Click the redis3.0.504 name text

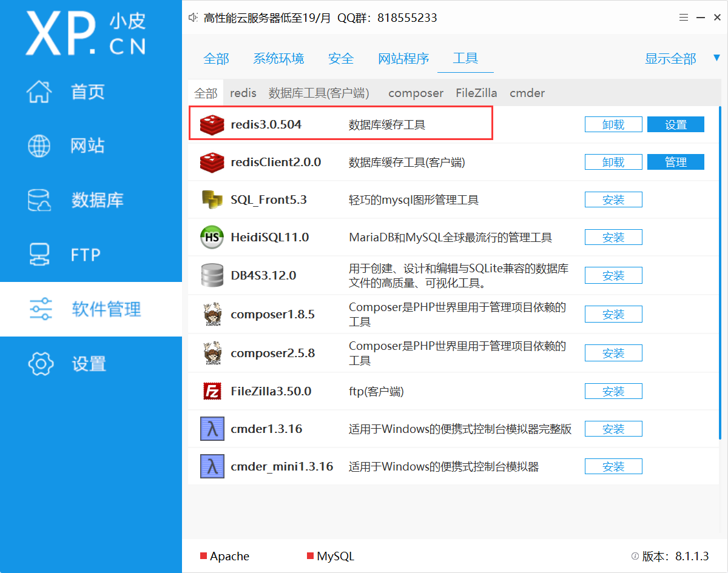pos(266,124)
